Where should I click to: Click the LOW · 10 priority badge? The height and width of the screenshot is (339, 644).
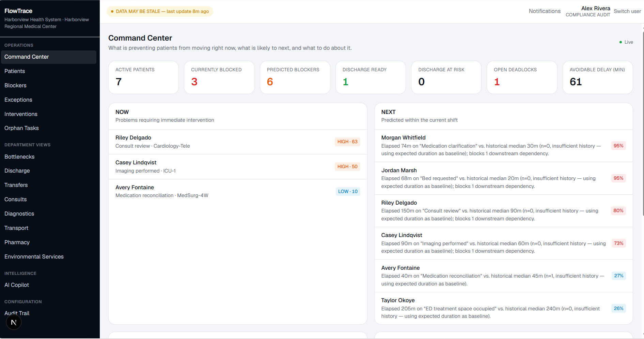pos(348,192)
